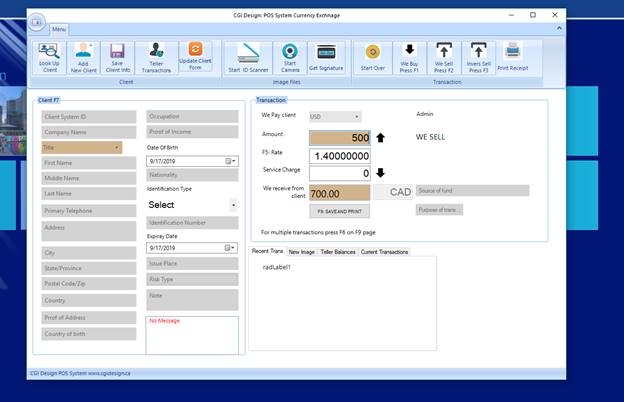
Task: Open the Title dropdown
Action: (x=117, y=148)
